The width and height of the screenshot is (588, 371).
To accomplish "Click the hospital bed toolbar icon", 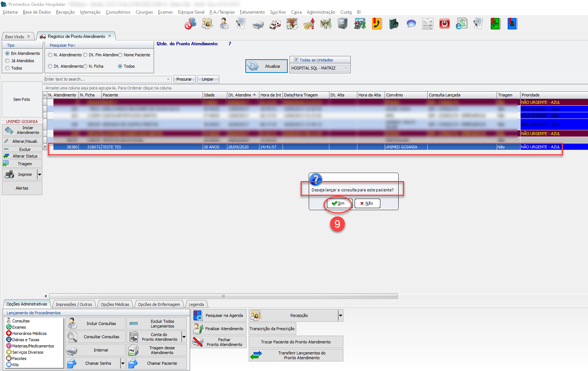I will [258, 25].
